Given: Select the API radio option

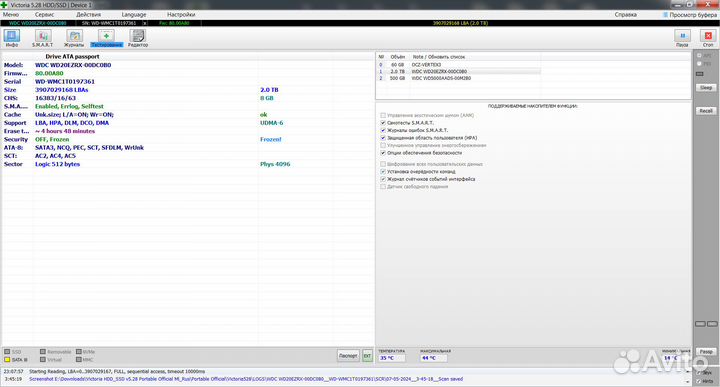Looking at the screenshot, I should coord(700,56).
